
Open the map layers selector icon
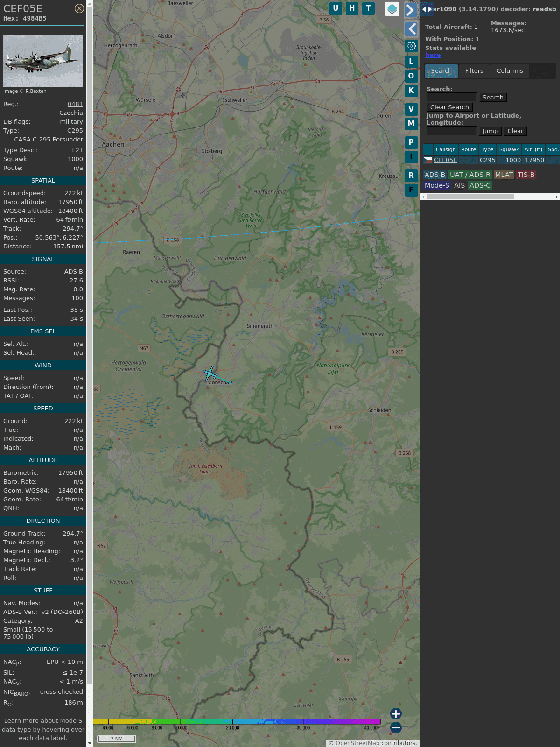point(392,9)
